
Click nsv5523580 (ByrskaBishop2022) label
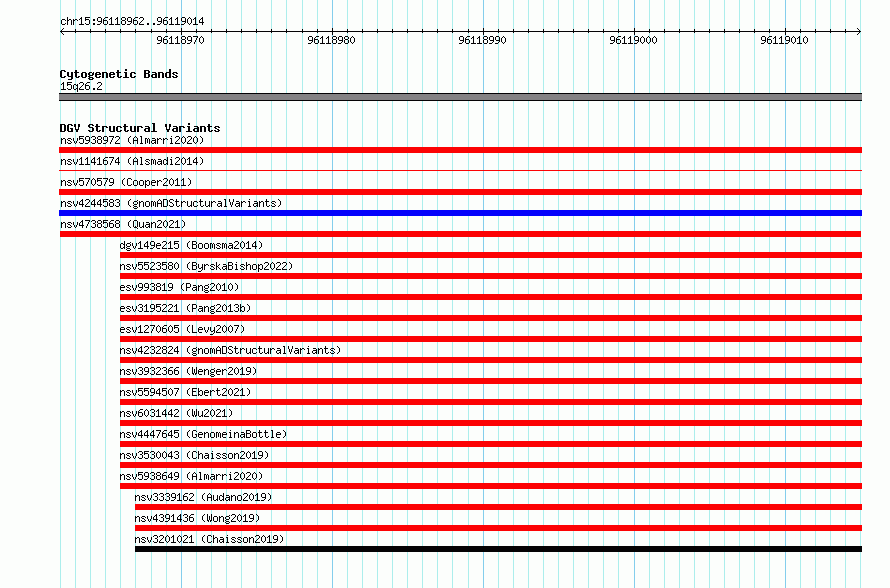[x=206, y=266]
